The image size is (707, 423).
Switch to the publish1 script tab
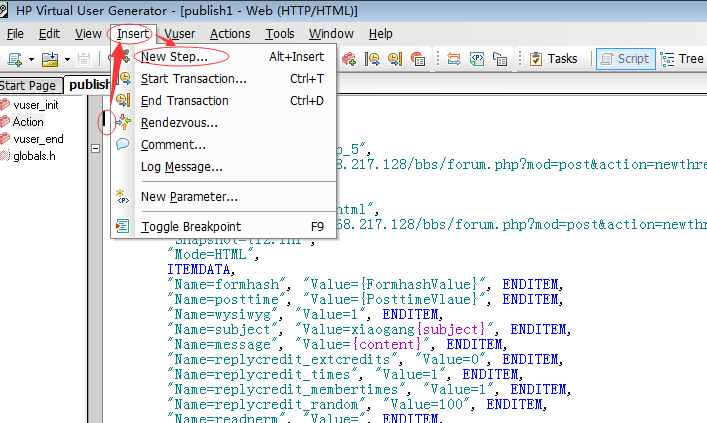89,85
